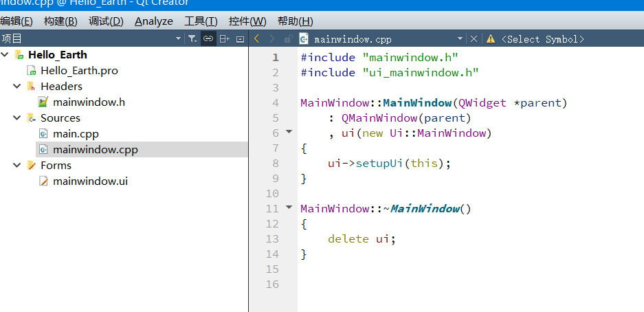
Task: Collapse the Forms folder
Action: pos(17,165)
